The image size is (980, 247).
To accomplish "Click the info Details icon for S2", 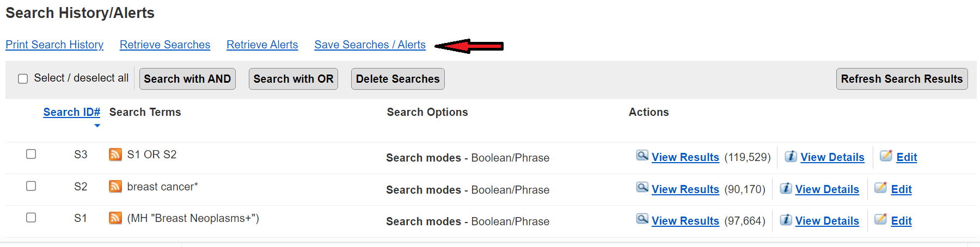I will point(786,188).
